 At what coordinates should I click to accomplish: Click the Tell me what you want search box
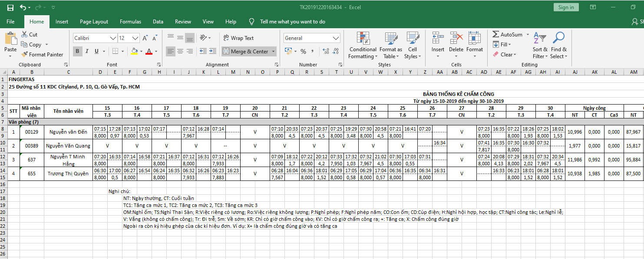tap(292, 22)
